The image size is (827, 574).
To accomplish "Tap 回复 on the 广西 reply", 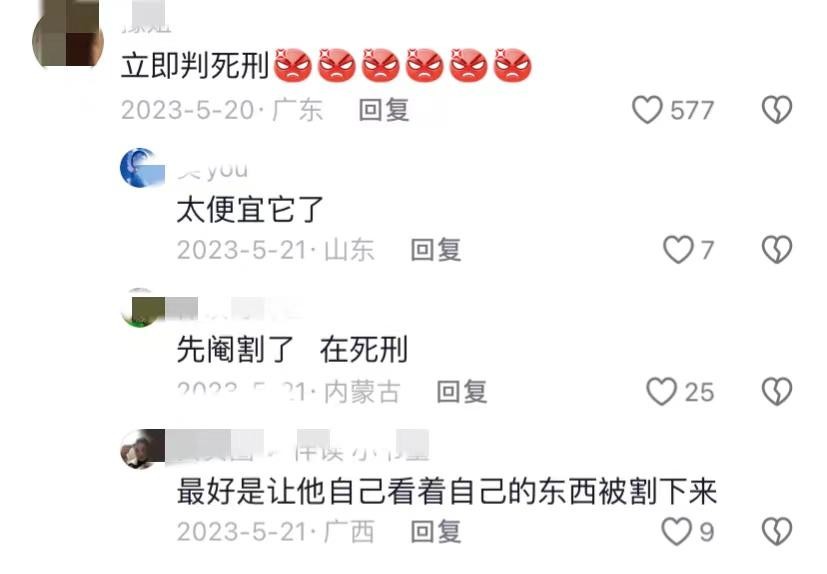I will (436, 532).
